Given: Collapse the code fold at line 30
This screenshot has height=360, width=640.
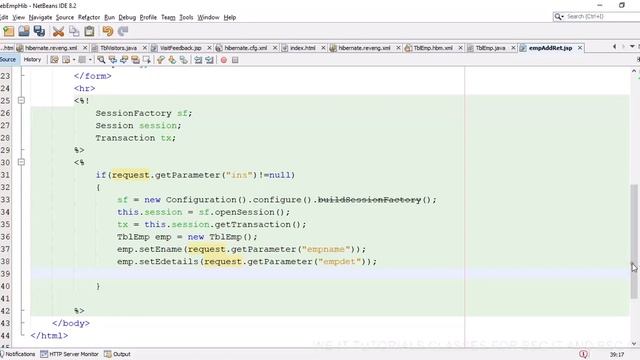Looking at the screenshot, I should pyautogui.click(x=21, y=162).
